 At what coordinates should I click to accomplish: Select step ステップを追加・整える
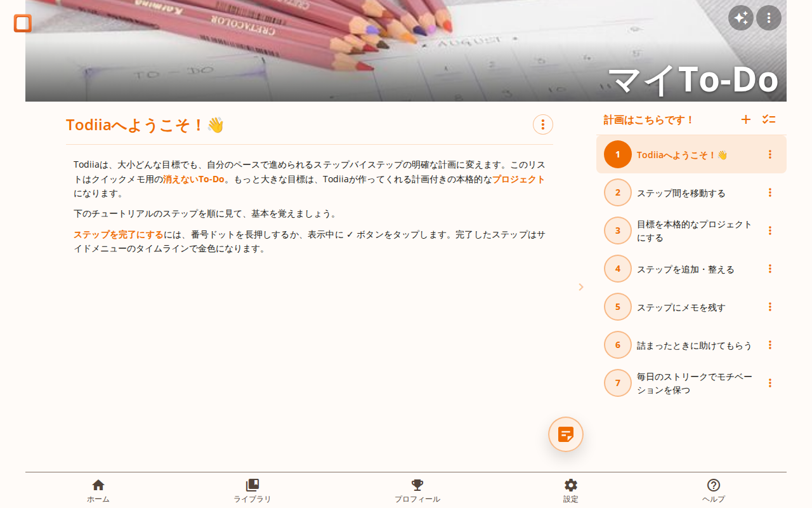point(686,269)
